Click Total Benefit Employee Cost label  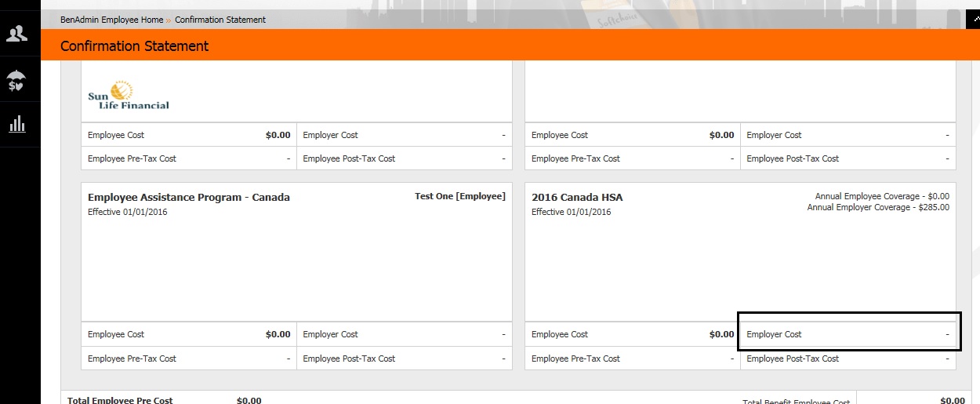[x=797, y=402]
